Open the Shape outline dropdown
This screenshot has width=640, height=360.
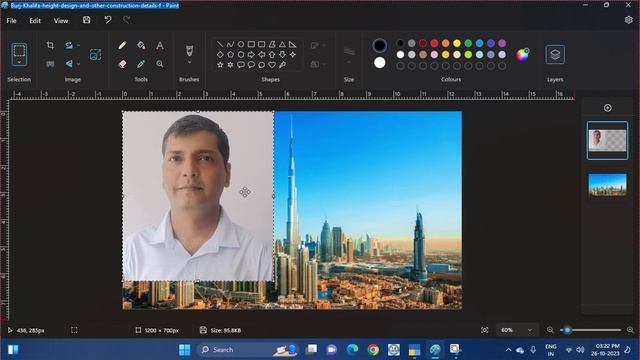(x=318, y=45)
